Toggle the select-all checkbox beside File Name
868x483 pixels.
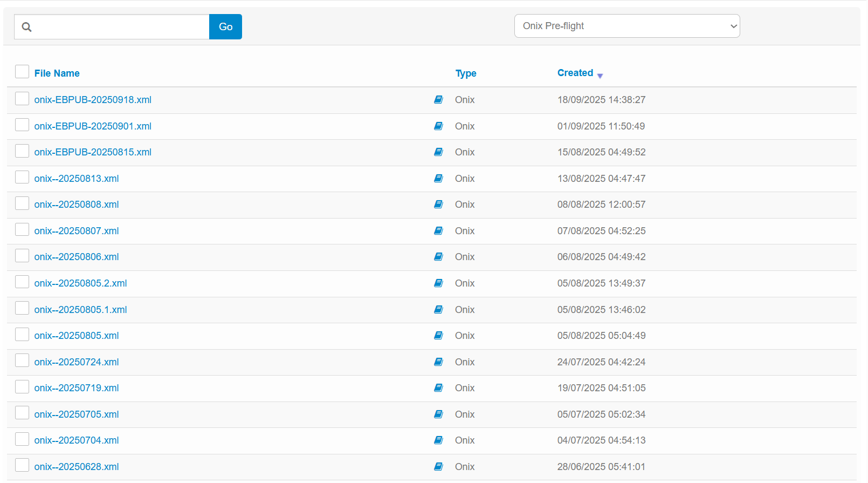tap(22, 72)
